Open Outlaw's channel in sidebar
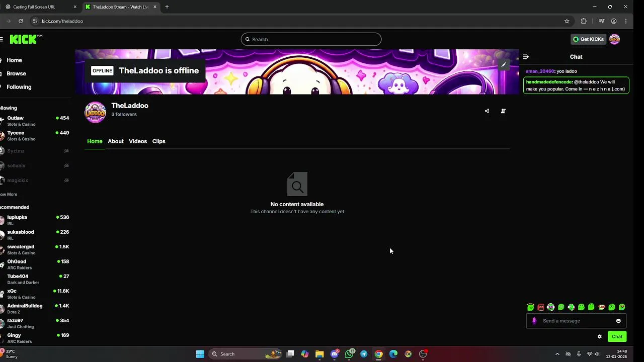Viewport: 644px width, 362px height. 35,121
